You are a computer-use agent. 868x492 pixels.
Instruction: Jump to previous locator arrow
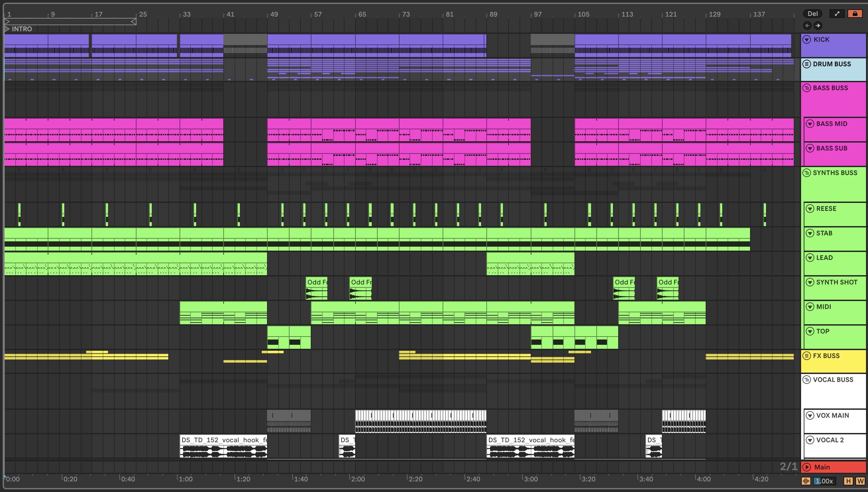tap(807, 25)
